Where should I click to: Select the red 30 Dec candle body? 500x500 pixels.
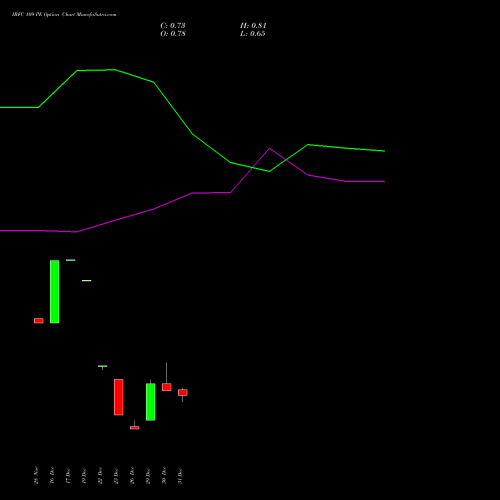tap(167, 387)
